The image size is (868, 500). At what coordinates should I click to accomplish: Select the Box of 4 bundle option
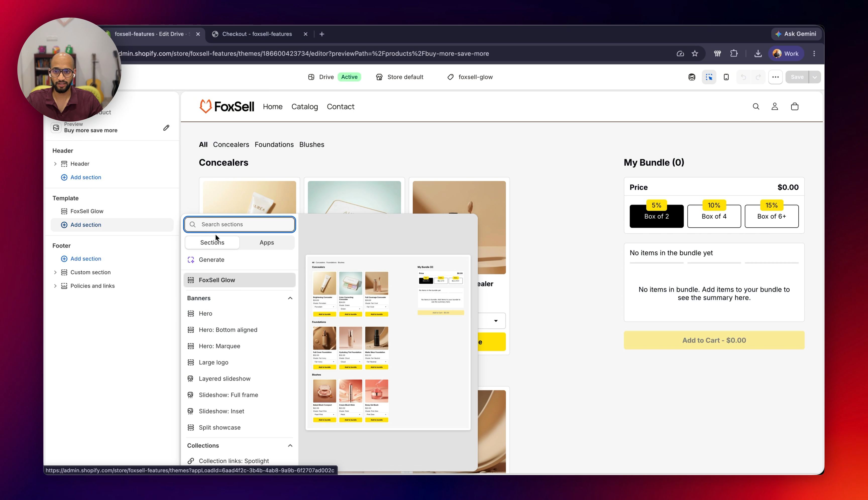pos(714,216)
